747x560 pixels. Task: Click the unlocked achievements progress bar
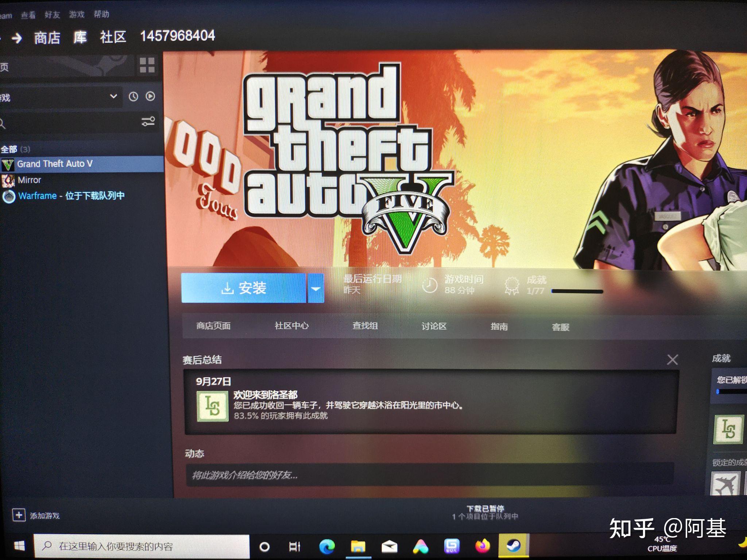click(x=731, y=392)
